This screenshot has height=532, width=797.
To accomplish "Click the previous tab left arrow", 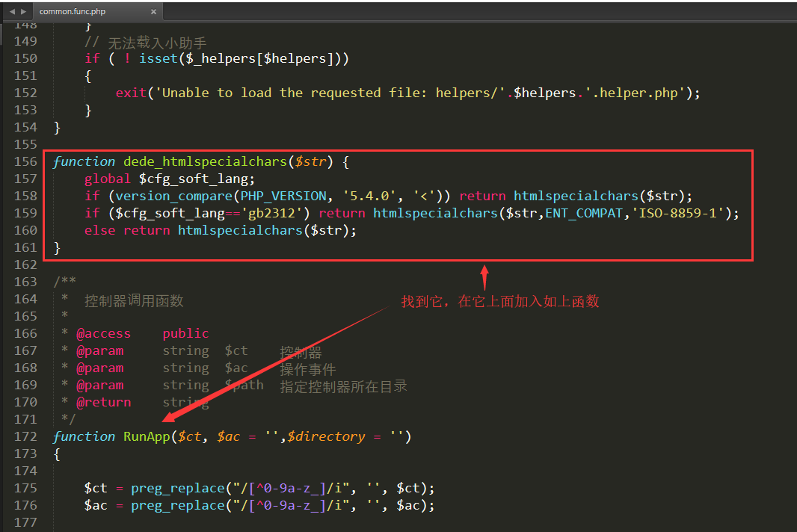I will point(11,11).
